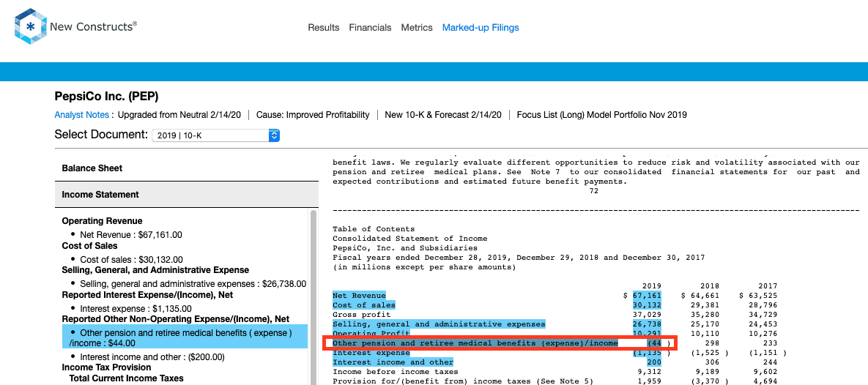Open the Marked-up Filings navigation item
This screenshot has height=385, width=868.
(481, 28)
